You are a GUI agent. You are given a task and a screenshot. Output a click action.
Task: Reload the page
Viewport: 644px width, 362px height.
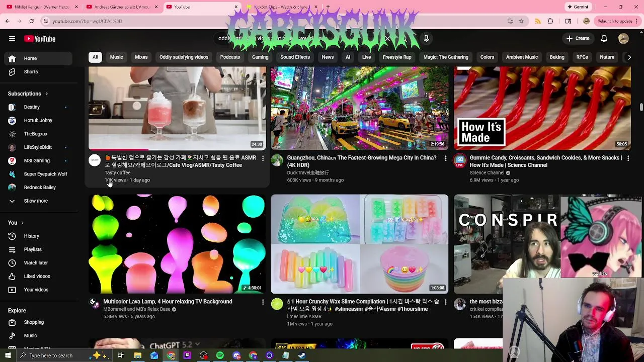[x=31, y=21]
